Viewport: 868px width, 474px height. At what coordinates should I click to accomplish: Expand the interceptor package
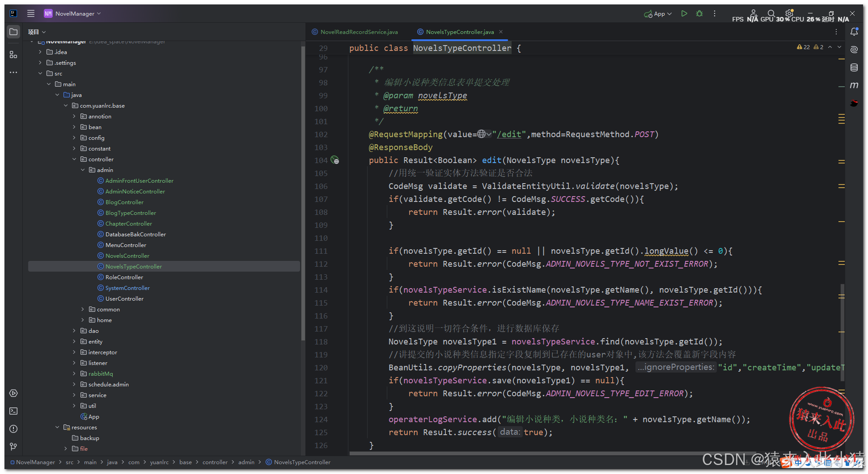point(74,352)
